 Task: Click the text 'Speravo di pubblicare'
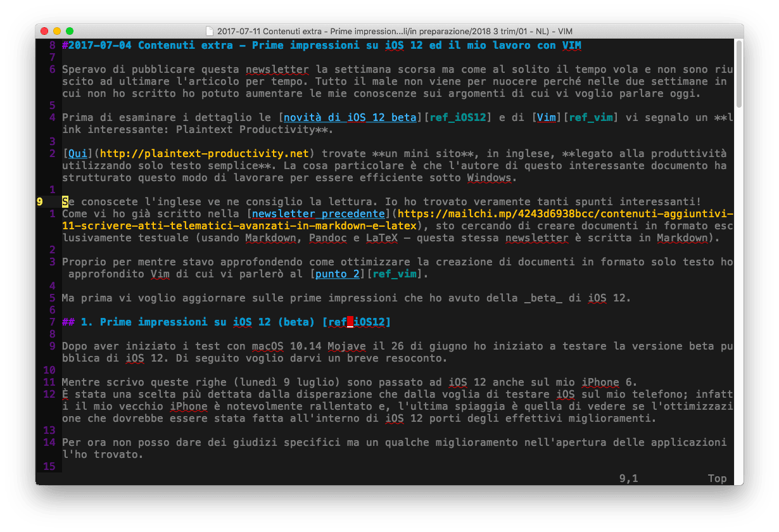pyautogui.click(x=129, y=70)
